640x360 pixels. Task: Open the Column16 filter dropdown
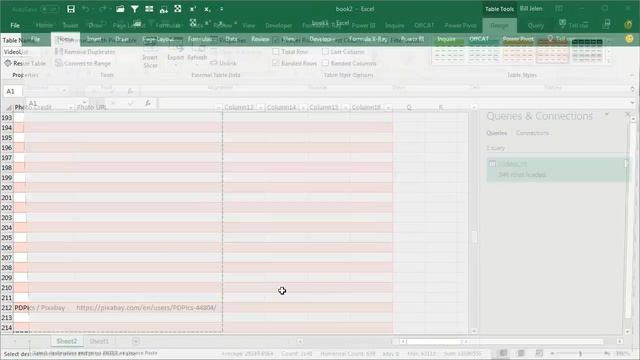[x=388, y=108]
